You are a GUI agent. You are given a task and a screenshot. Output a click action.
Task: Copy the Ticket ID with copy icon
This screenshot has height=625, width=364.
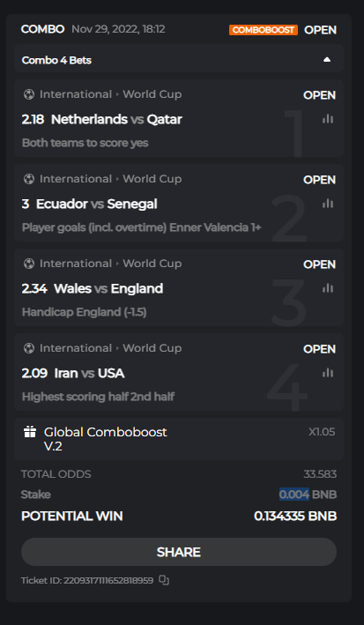pyautogui.click(x=164, y=580)
